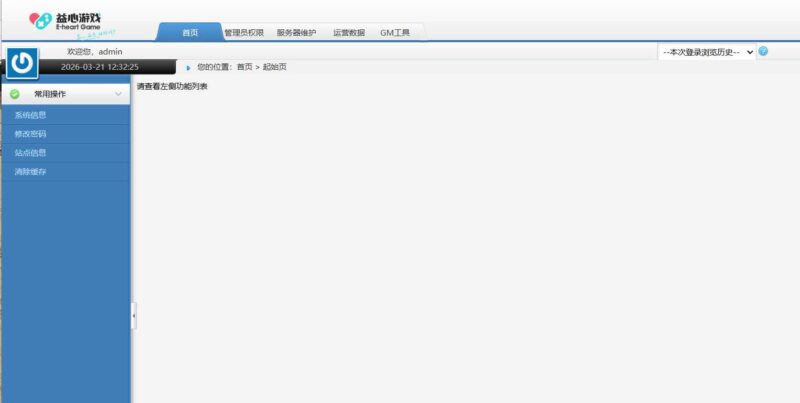Collapse the 常用操作 section with its chevron
The width and height of the screenshot is (800, 403).
tap(118, 94)
